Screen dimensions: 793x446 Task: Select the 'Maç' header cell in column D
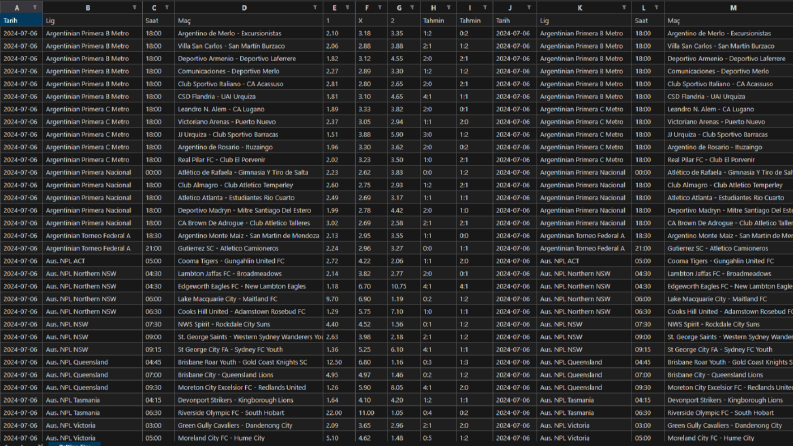coord(249,21)
